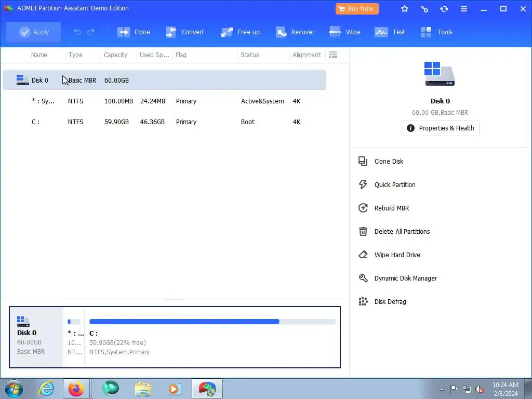Image resolution: width=532 pixels, height=399 pixels.
Task: Click the Action Center flag tray icon
Action: point(454,389)
